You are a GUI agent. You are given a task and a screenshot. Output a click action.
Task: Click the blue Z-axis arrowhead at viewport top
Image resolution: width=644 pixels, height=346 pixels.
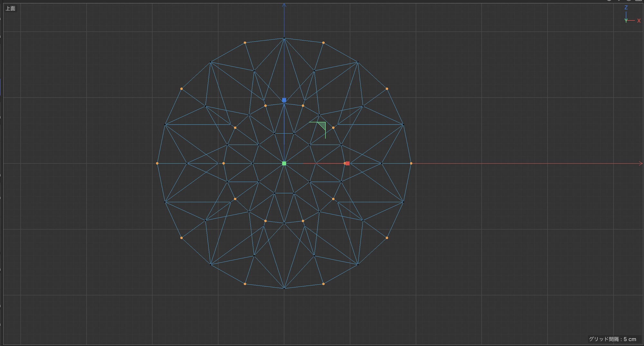point(284,5)
